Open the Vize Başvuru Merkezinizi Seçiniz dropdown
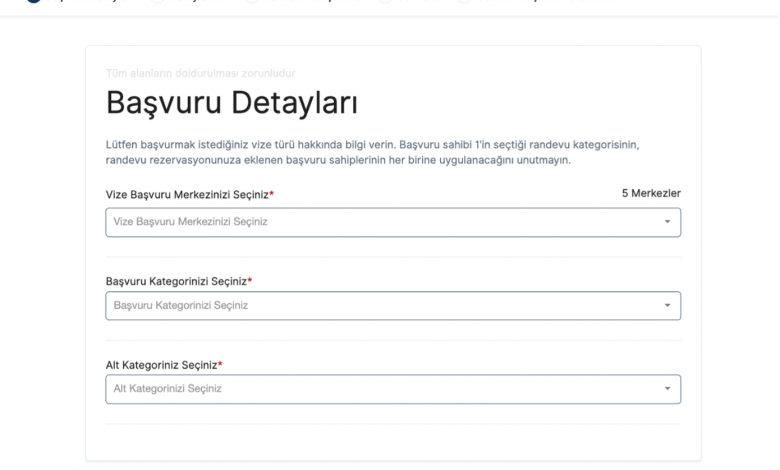This screenshot has width=780, height=470. [x=393, y=222]
